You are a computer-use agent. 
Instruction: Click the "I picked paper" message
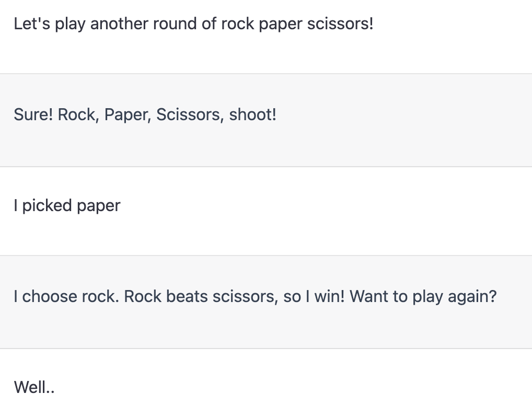coord(67,206)
